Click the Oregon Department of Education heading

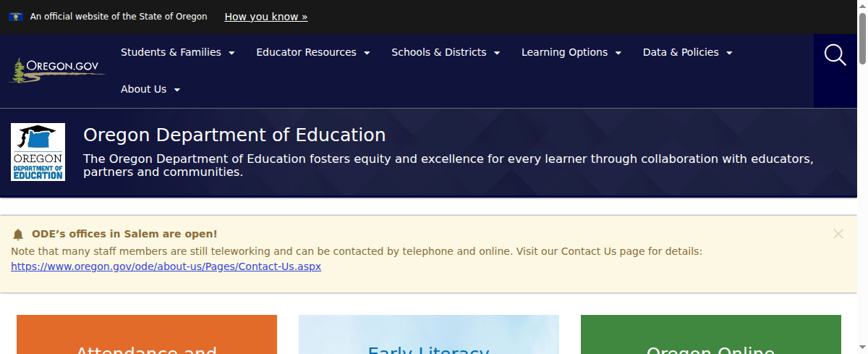[x=234, y=135]
